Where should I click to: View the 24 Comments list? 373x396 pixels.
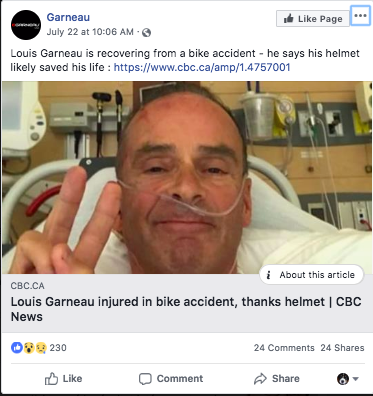click(x=284, y=348)
